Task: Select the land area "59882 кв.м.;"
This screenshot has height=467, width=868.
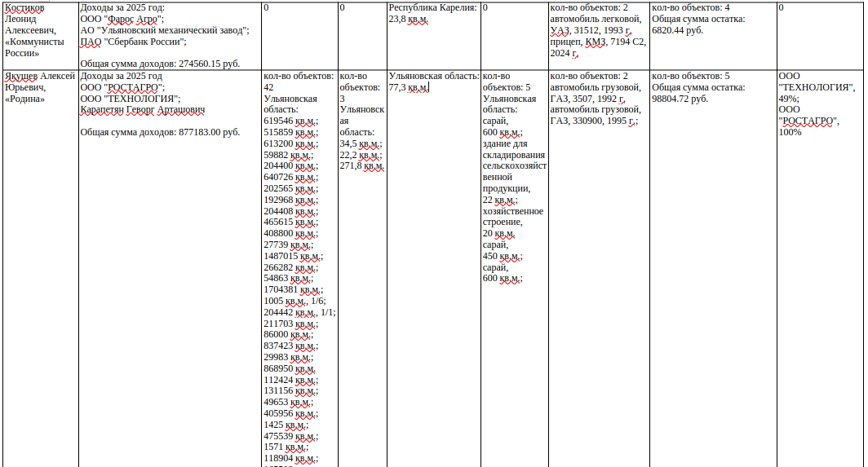Action: pyautogui.click(x=289, y=155)
